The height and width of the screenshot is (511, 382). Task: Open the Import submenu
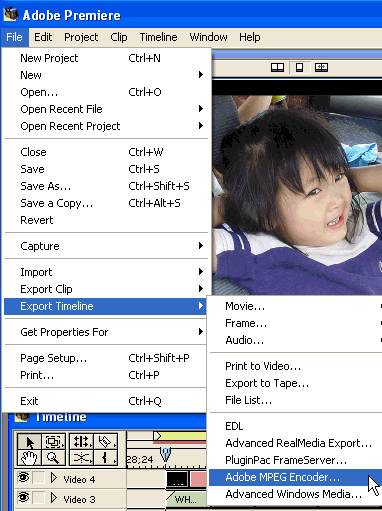pos(107,272)
